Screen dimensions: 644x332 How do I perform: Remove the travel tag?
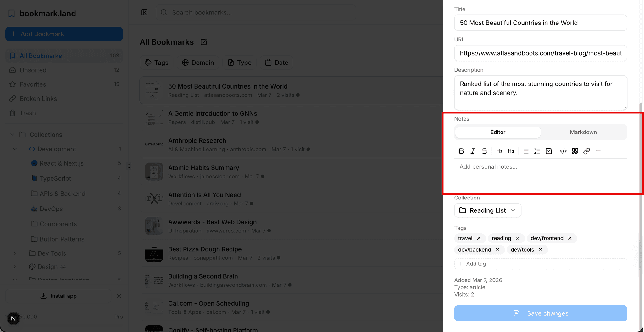coord(479,238)
